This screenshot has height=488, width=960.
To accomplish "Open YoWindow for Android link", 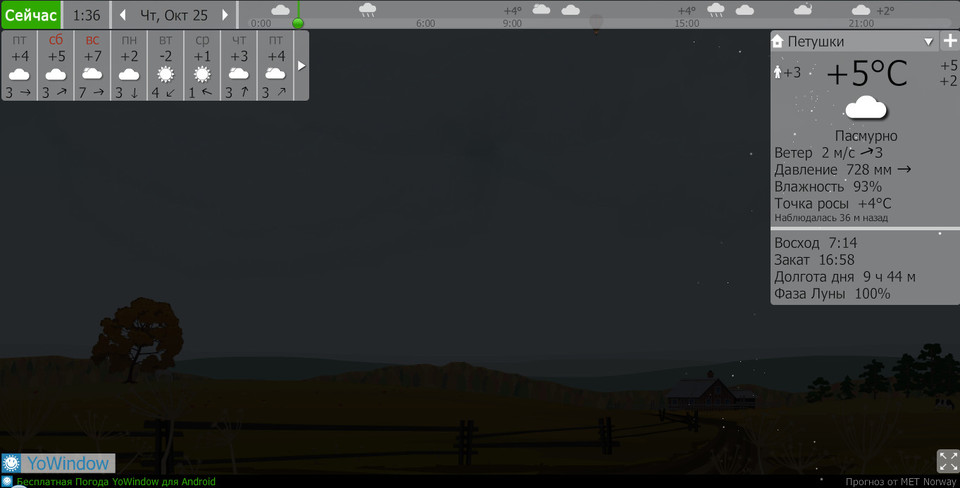I will 115,482.
